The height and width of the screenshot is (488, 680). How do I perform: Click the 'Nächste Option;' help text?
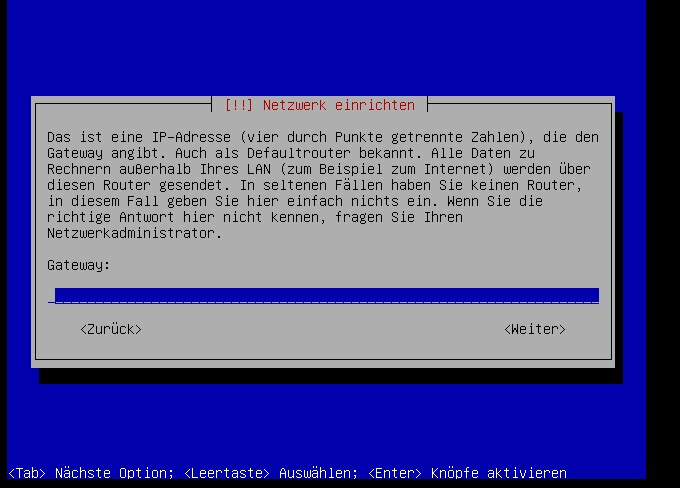[x=114, y=473]
